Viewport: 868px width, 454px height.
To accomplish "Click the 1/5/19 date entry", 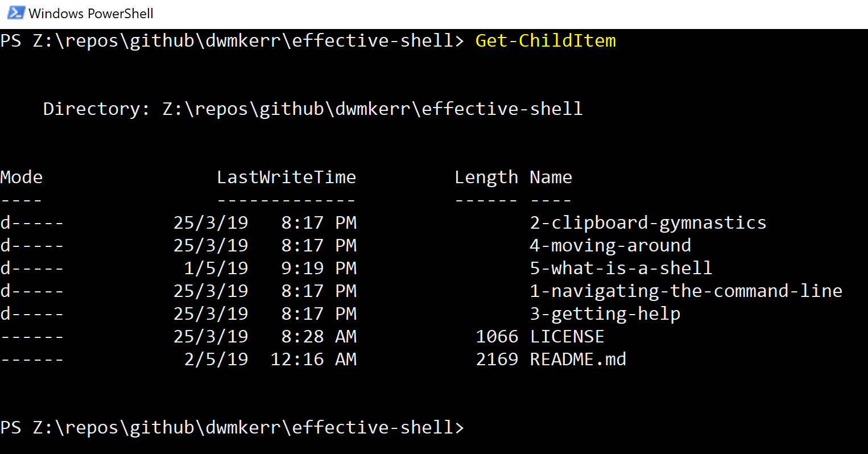I will pos(216,269).
